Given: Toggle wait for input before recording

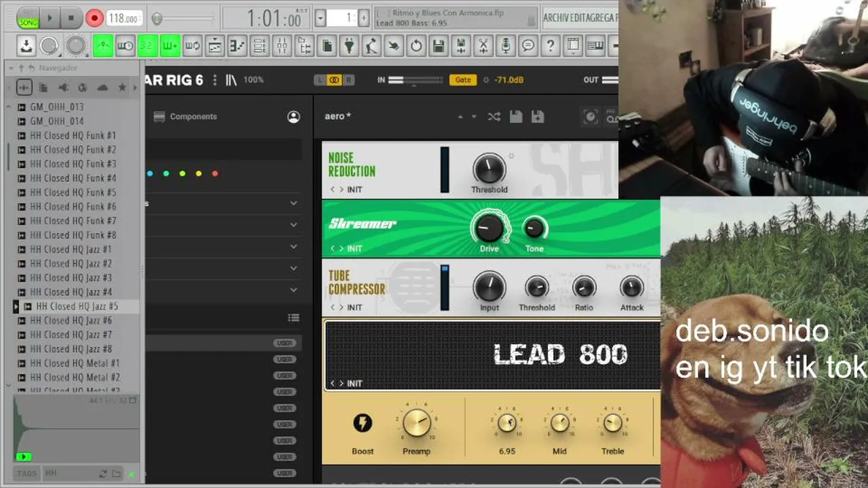Looking at the screenshot, I should point(125,46).
